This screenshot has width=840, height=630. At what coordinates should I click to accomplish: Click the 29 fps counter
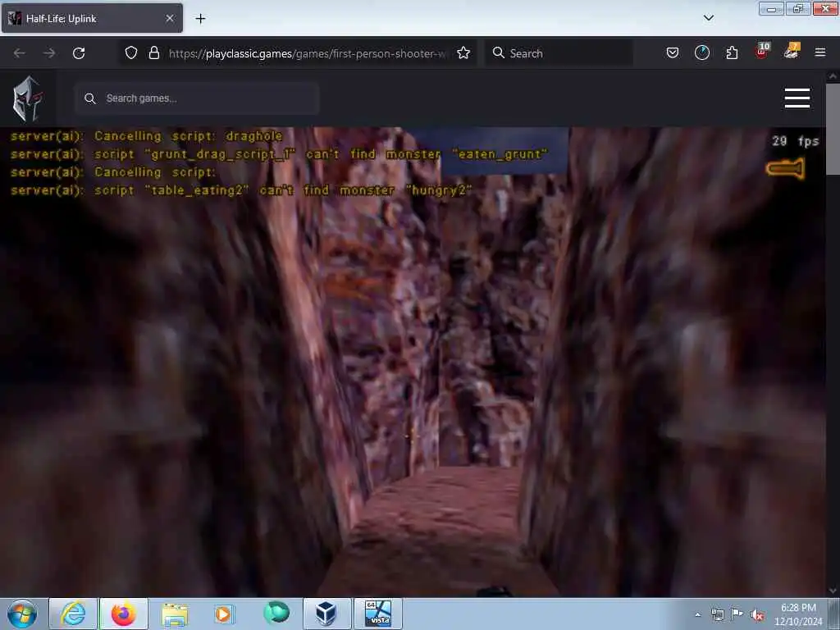pyautogui.click(x=795, y=141)
